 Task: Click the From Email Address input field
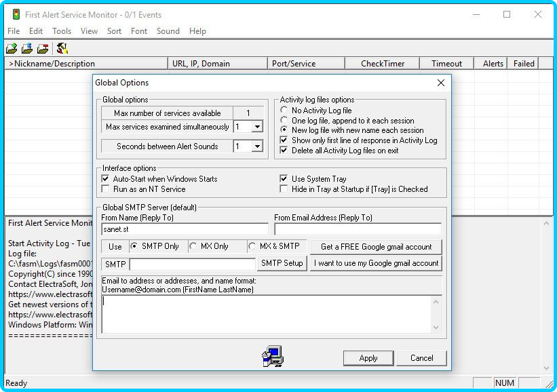click(x=358, y=229)
